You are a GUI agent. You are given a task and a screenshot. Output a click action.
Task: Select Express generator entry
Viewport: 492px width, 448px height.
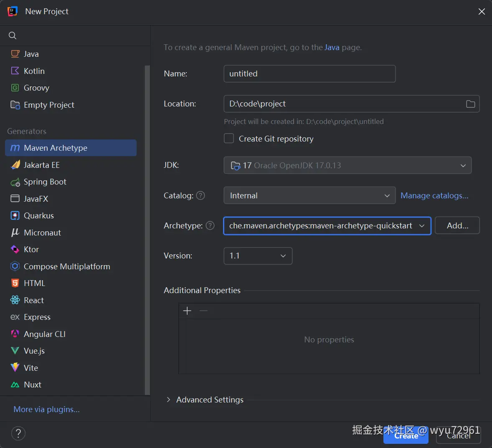(71, 317)
